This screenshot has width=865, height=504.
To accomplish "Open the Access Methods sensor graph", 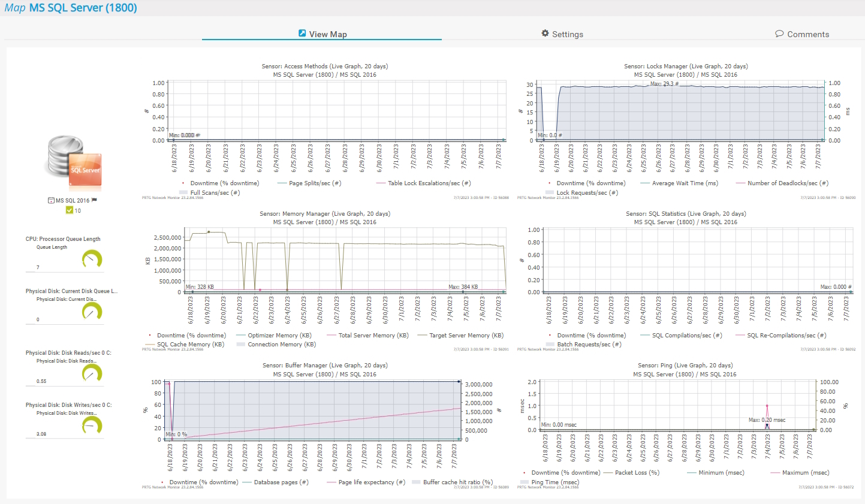I will (325, 132).
